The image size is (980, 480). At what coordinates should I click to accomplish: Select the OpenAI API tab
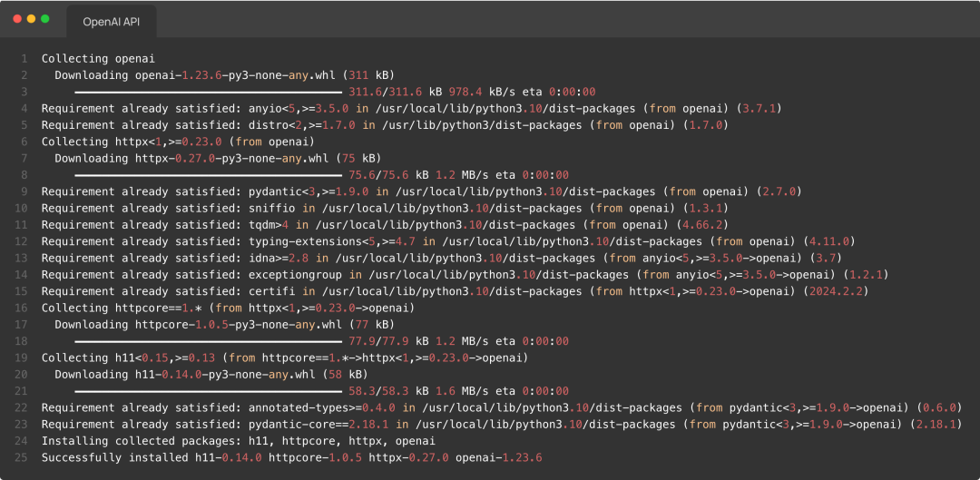coord(112,22)
